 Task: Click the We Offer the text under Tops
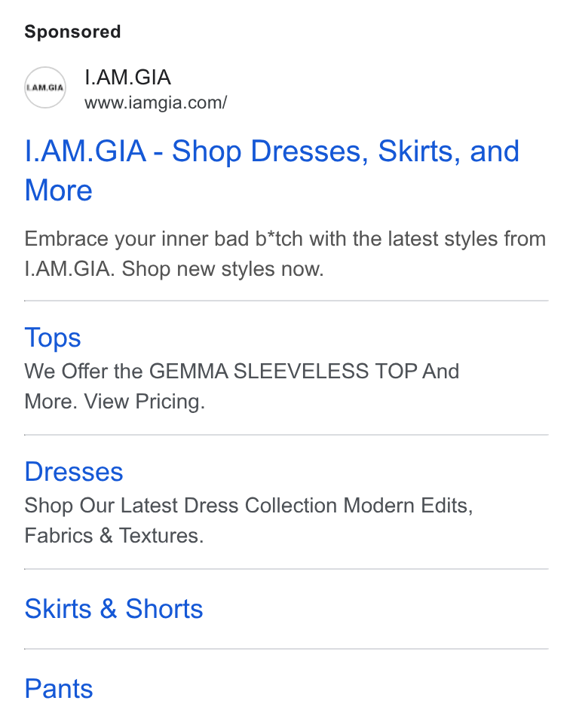pos(84,371)
